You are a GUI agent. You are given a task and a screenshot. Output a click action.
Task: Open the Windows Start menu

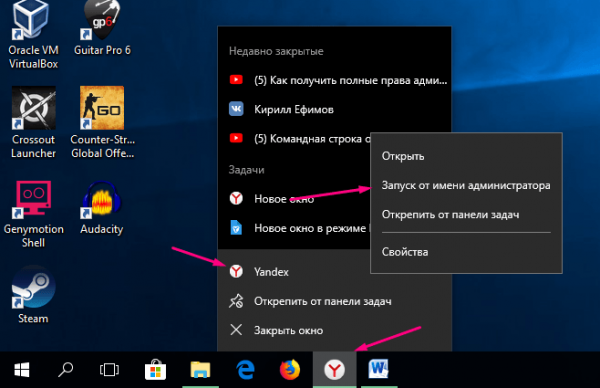(22, 370)
